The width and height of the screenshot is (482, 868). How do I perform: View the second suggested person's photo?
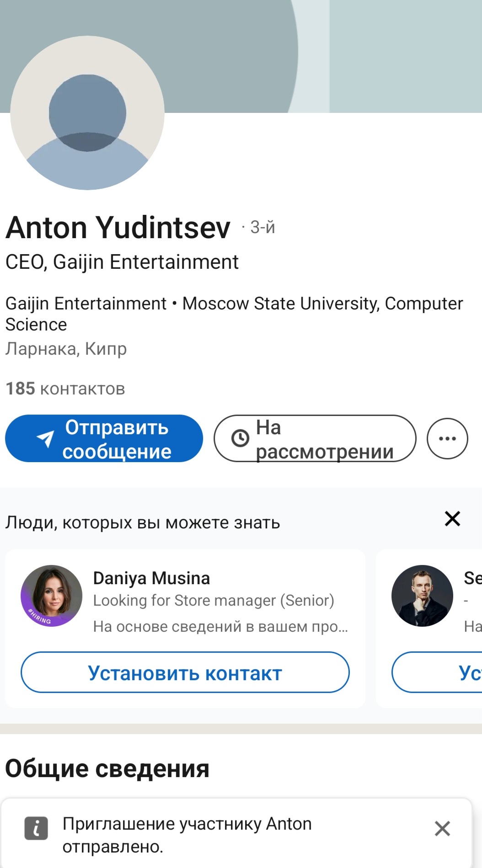422,596
